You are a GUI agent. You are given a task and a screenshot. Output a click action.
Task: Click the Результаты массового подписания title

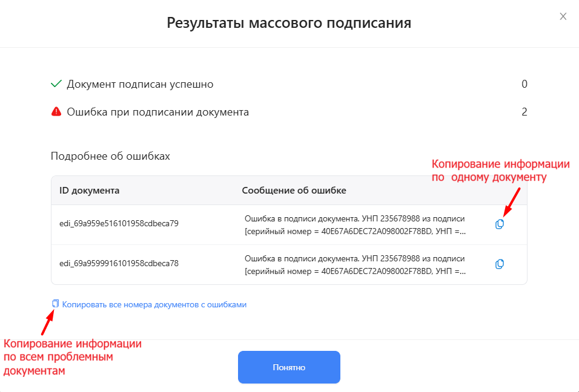(x=289, y=24)
